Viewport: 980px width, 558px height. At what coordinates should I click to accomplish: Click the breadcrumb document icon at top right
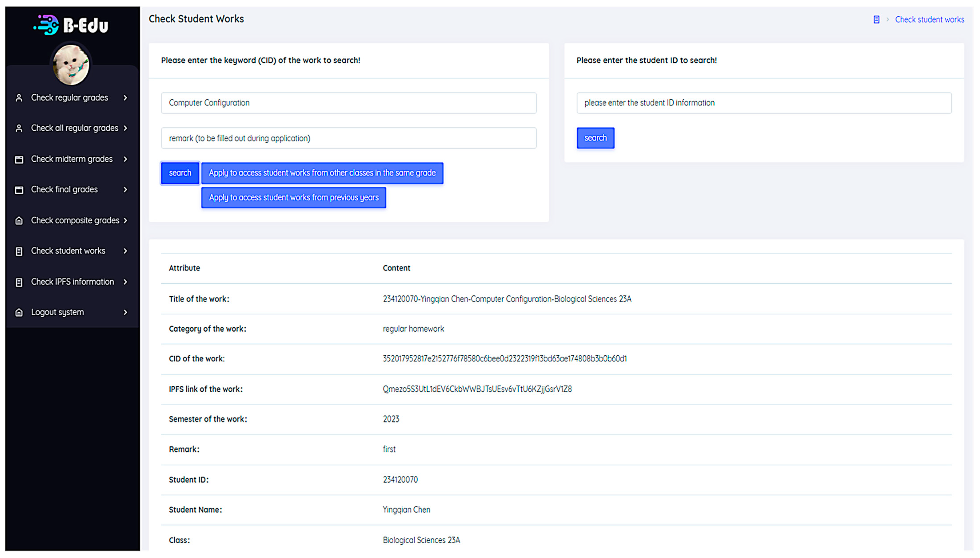876,20
